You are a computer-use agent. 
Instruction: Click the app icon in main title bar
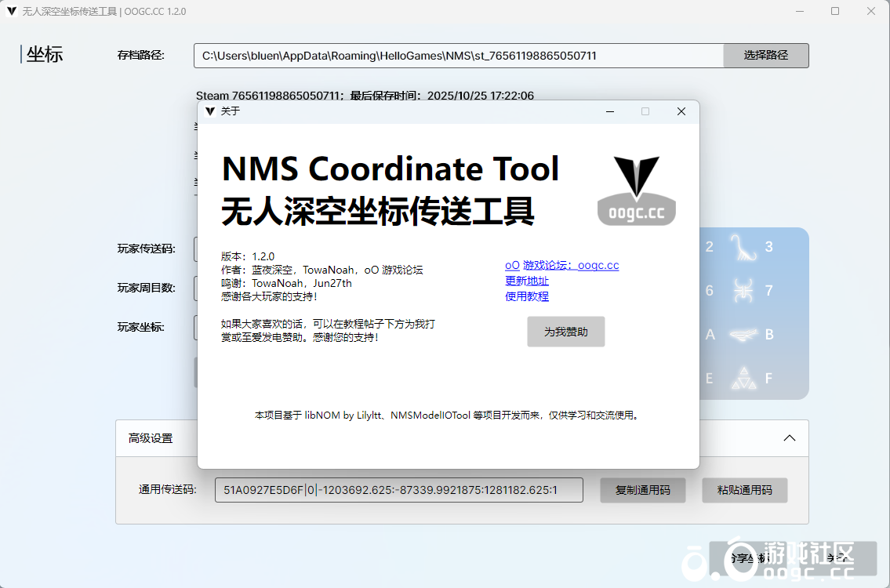click(x=12, y=12)
